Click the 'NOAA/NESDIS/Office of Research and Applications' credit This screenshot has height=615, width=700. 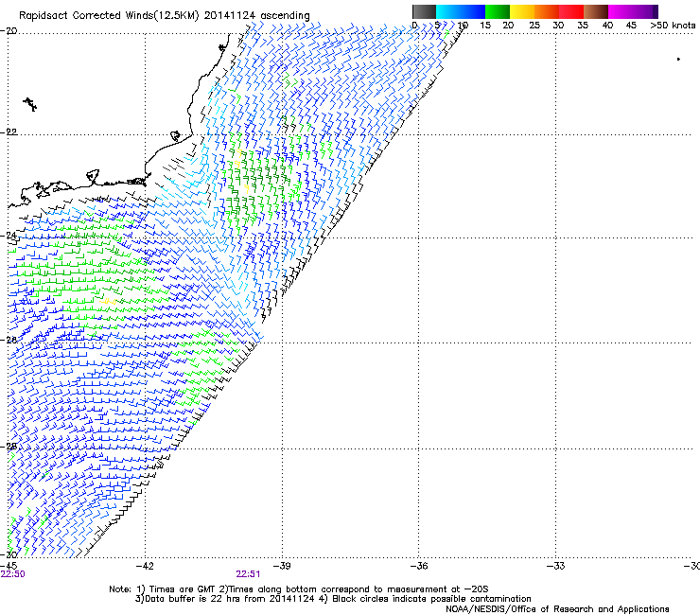(557, 609)
